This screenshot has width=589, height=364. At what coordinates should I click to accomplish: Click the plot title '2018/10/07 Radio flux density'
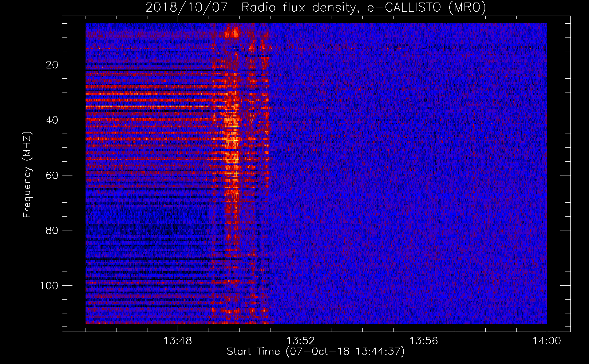(x=316, y=7)
